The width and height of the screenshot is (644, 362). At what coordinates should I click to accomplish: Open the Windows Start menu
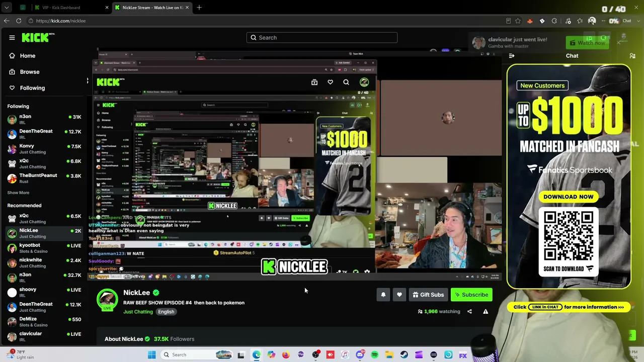tap(152, 355)
